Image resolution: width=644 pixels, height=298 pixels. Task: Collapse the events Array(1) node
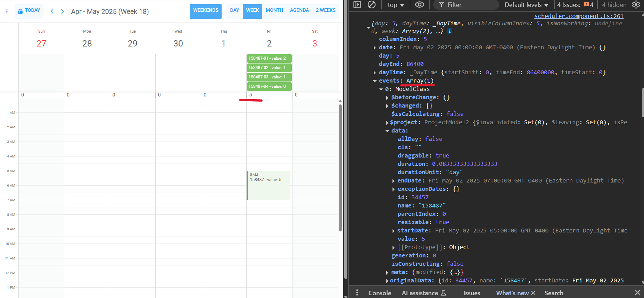pyautogui.click(x=375, y=81)
